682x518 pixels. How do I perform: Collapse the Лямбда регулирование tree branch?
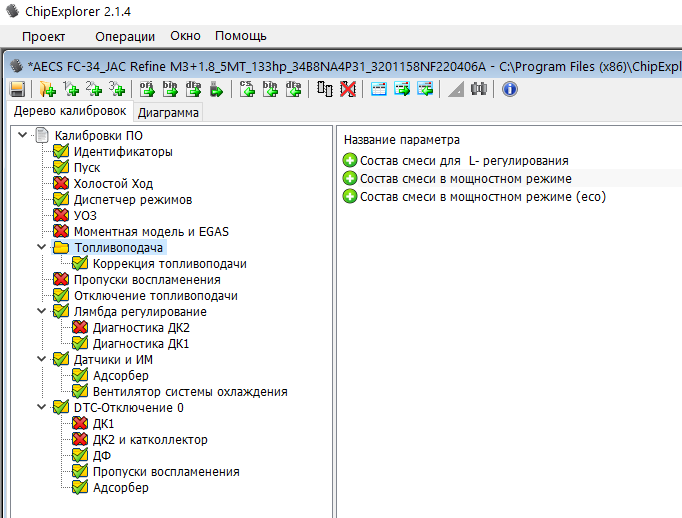40,312
